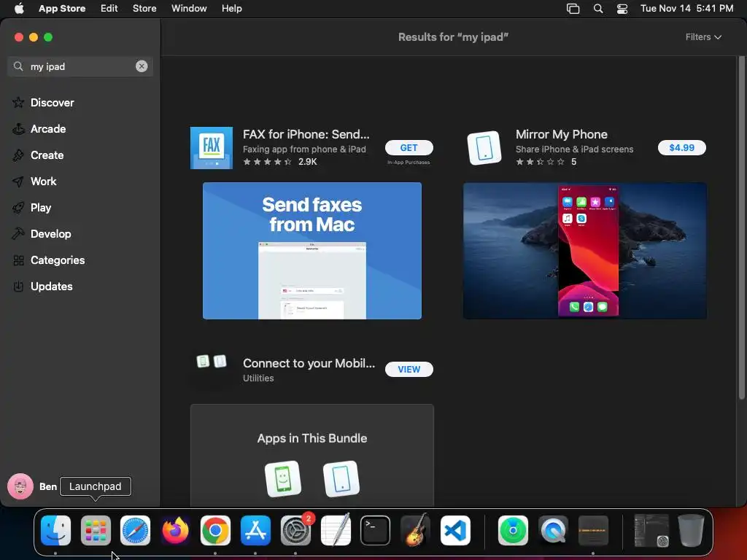
Task: Open Visual Studio Code from the Dock
Action: [455, 531]
